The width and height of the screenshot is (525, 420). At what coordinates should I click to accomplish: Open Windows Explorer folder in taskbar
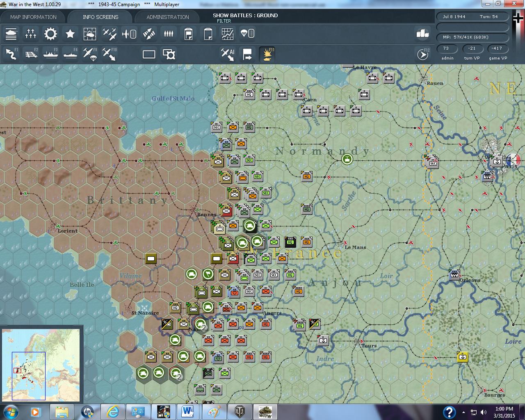click(x=62, y=412)
